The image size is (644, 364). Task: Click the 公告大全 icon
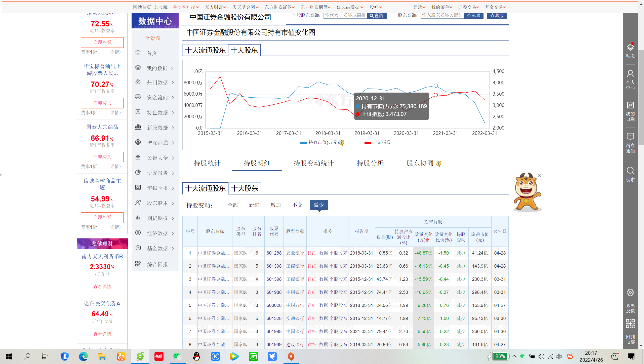coord(138,157)
